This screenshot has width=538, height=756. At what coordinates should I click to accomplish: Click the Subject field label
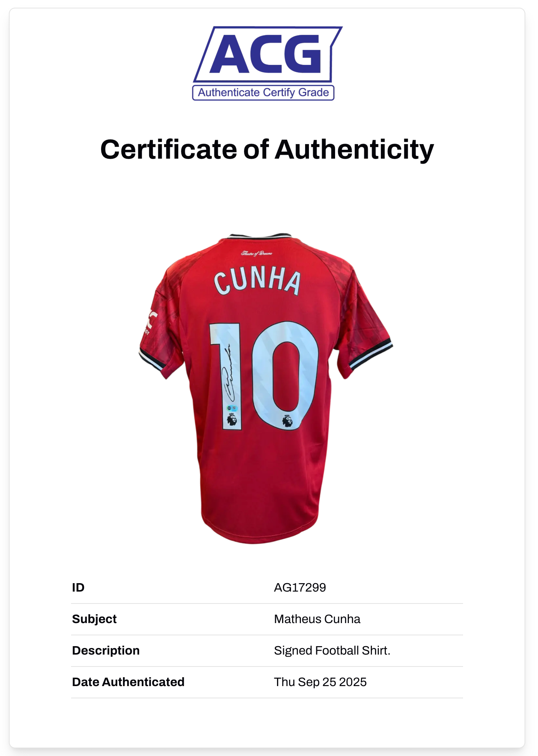[95, 619]
